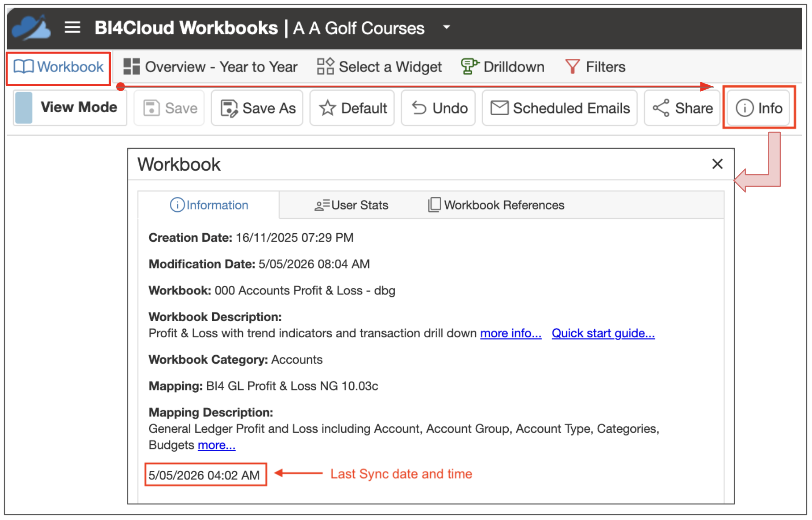
Task: Click the Save As button
Action: pyautogui.click(x=257, y=108)
